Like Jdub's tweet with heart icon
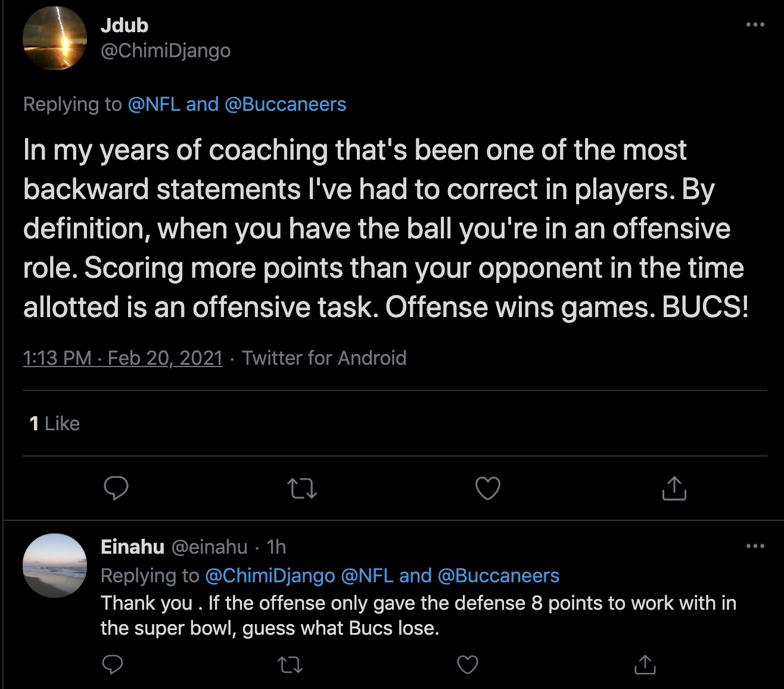The height and width of the screenshot is (689, 784). pyautogui.click(x=488, y=489)
